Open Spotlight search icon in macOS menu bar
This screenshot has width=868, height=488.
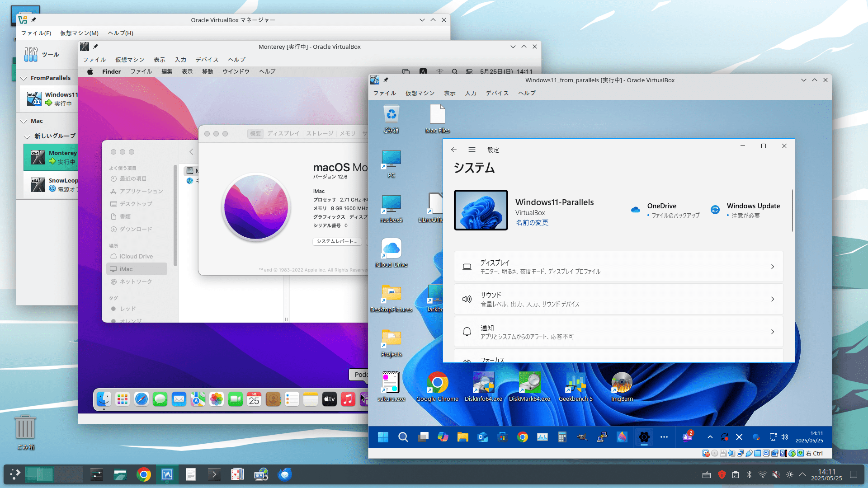pos(454,71)
